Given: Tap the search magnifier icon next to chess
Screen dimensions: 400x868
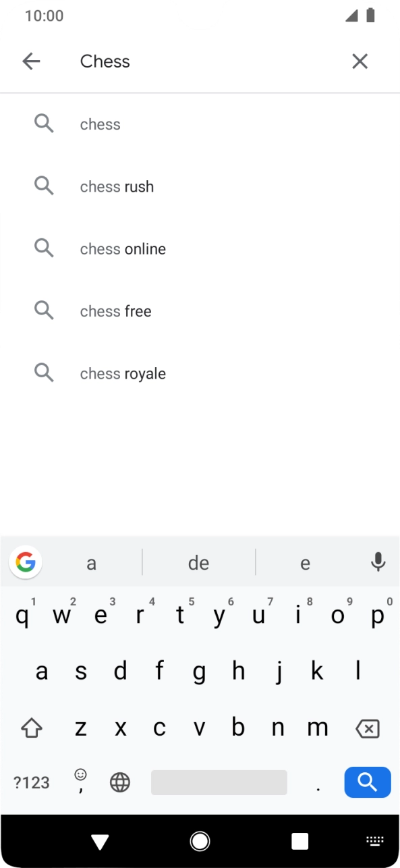Looking at the screenshot, I should pos(44,124).
